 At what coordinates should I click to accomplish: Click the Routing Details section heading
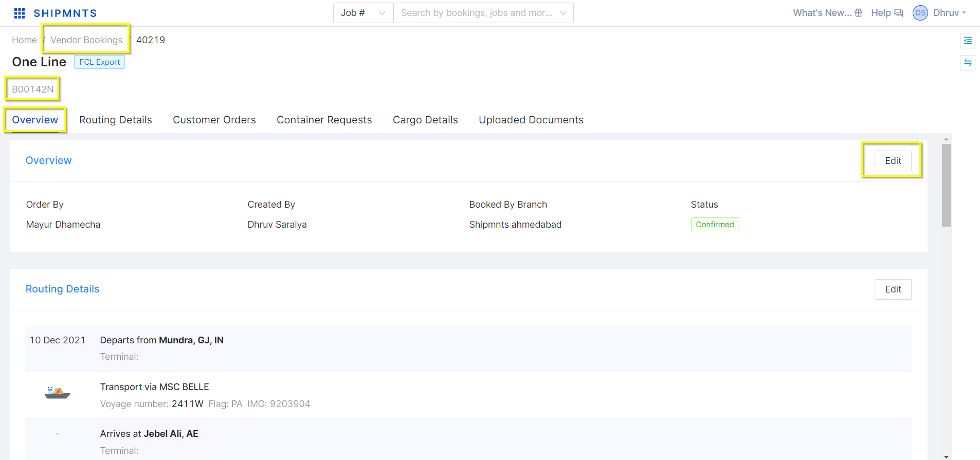63,289
